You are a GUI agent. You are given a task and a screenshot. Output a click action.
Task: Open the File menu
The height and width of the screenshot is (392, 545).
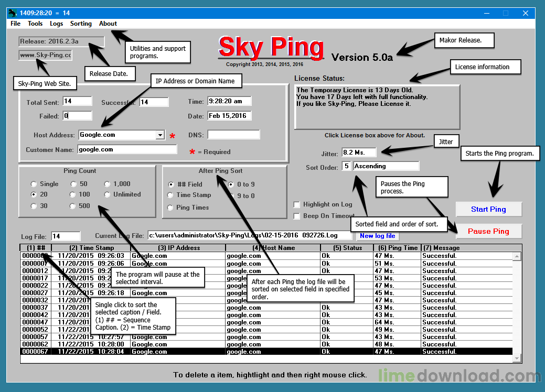(15, 24)
